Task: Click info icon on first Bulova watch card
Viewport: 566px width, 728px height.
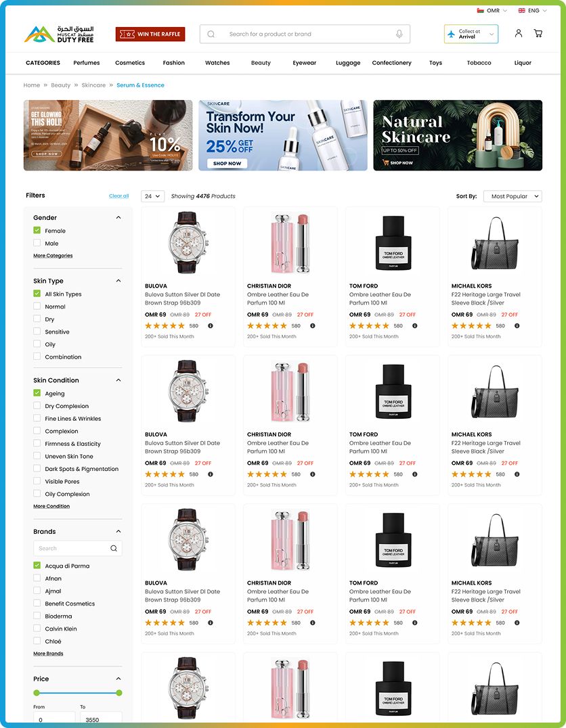Action: [x=211, y=326]
